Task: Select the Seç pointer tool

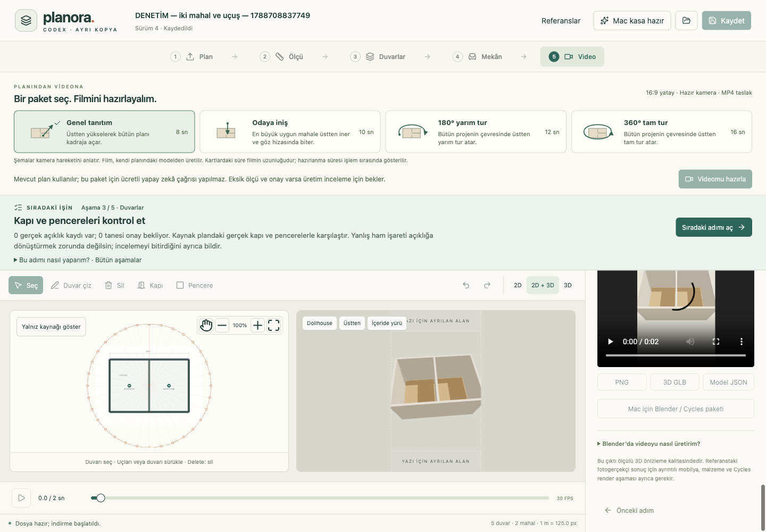Action: pos(26,285)
